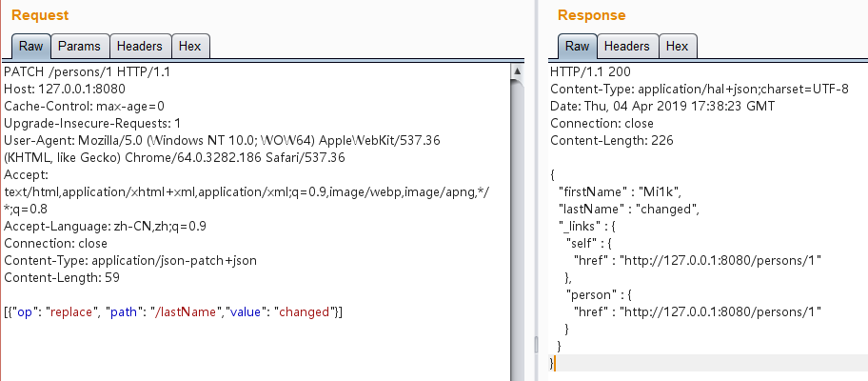This screenshot has width=868, height=381.
Task: Click the Content-Type application/json-patch+json header
Action: [x=129, y=260]
